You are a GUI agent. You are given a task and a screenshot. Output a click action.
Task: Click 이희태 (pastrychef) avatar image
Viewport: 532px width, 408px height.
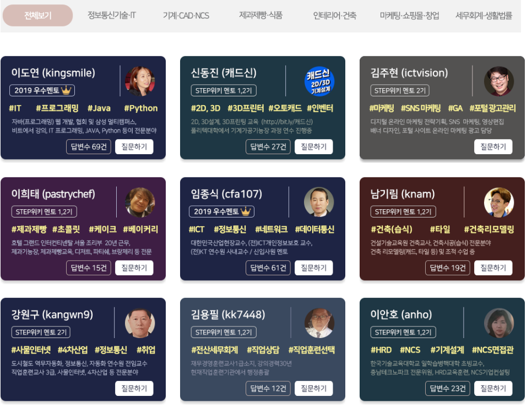click(140, 202)
